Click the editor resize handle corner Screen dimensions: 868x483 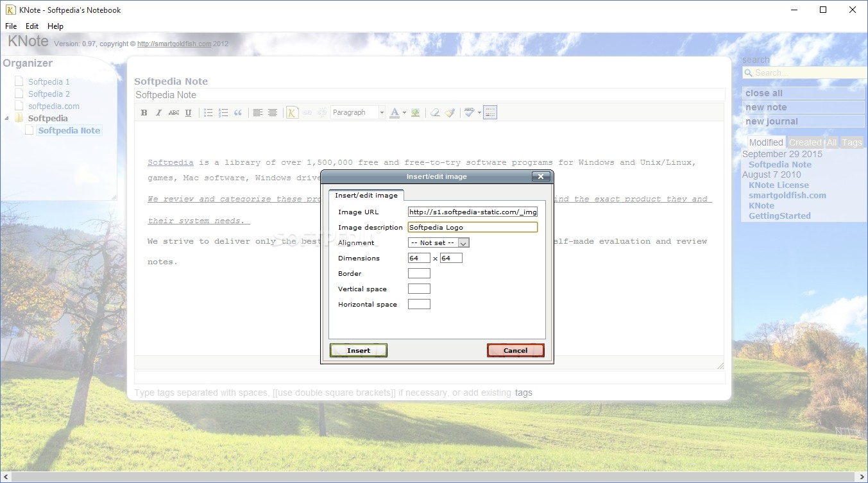point(720,366)
